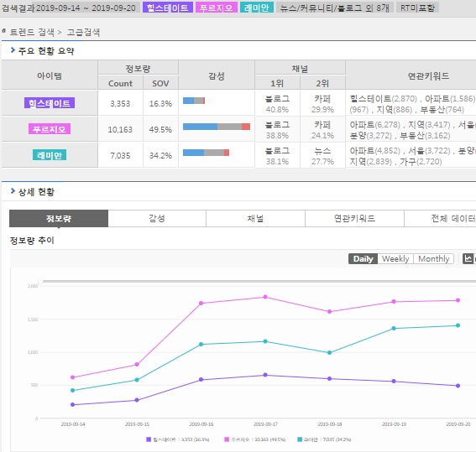Image resolution: width=476 pixels, height=452 pixels.
Task: Toggle the 힐스테이트 legend square in chart
Action: click(x=149, y=439)
